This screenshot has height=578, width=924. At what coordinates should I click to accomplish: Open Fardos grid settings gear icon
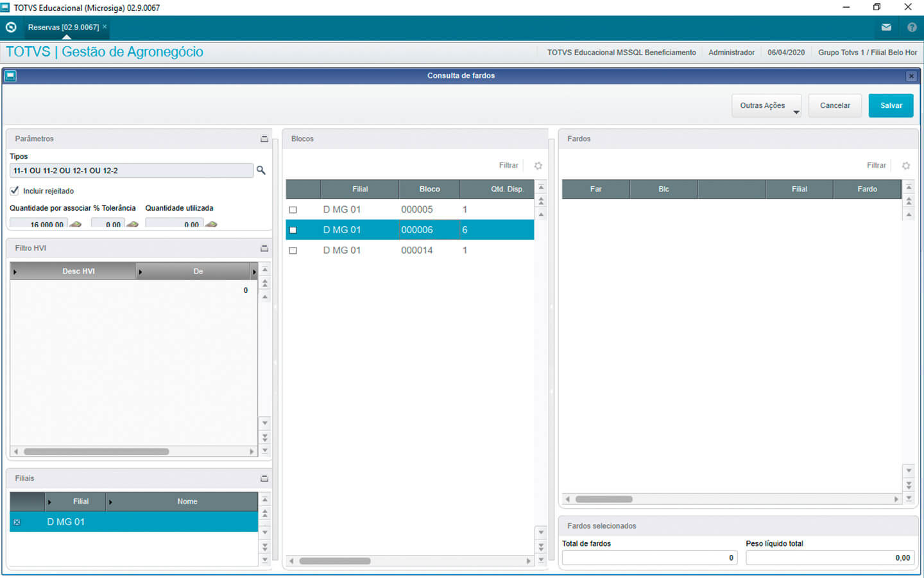click(x=906, y=166)
